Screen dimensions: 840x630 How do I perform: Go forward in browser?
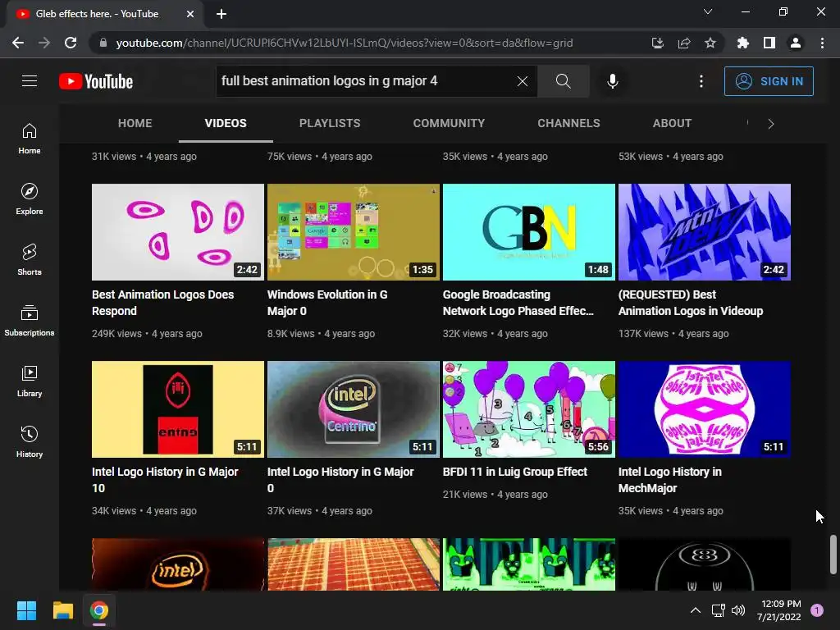pos(44,43)
